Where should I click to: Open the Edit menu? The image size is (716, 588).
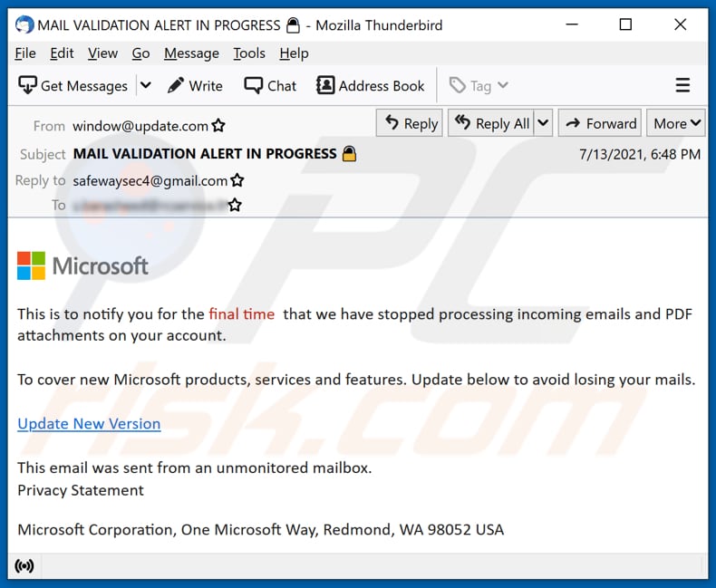coord(62,53)
